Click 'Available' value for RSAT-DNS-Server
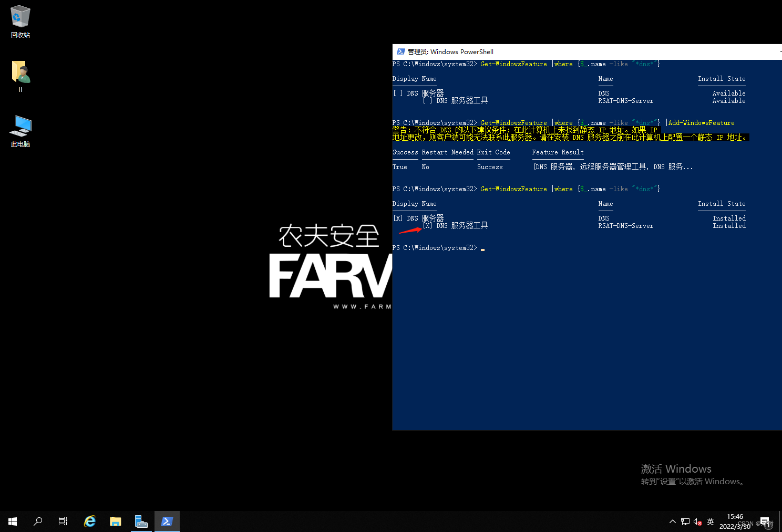Screen dimensions: 782x532 pyautogui.click(x=729, y=101)
